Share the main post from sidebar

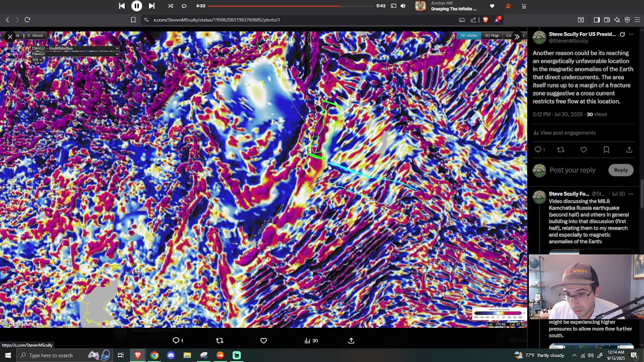click(x=629, y=150)
